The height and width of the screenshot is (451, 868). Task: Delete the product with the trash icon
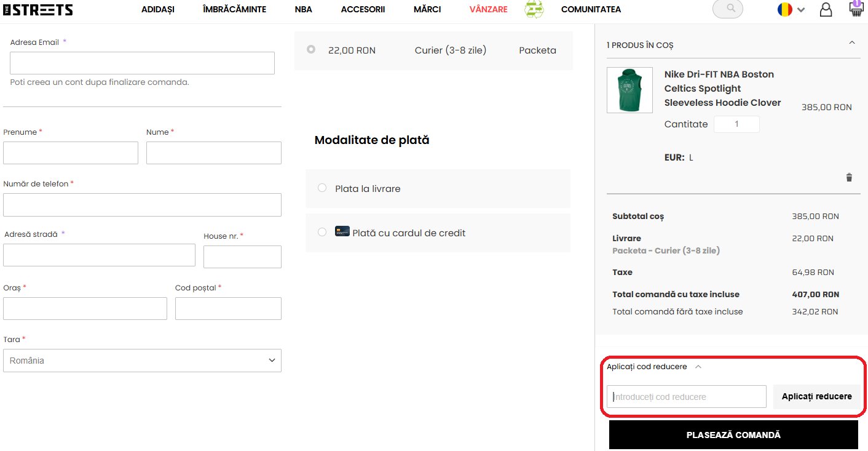coord(849,178)
